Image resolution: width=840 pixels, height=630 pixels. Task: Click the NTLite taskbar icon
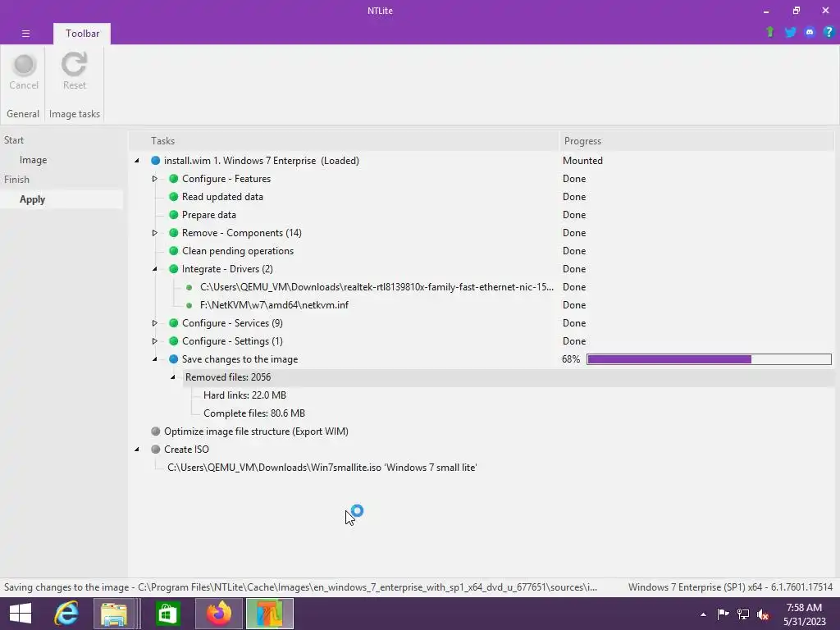(x=269, y=614)
